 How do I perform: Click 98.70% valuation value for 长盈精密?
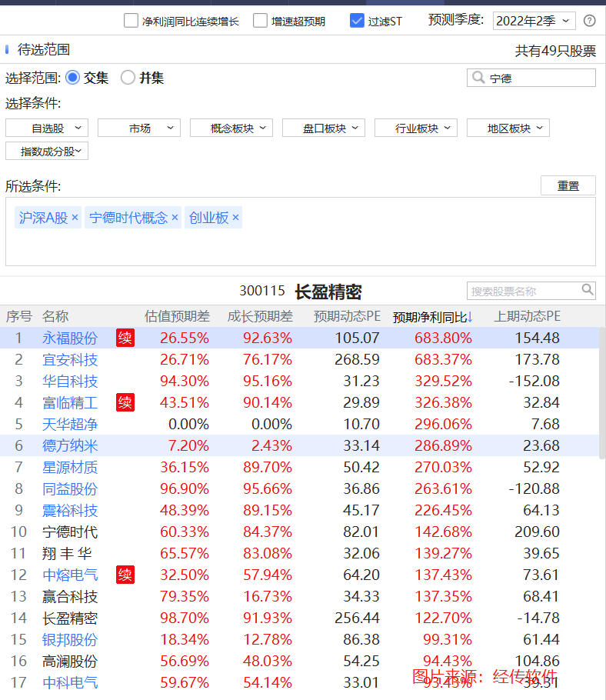pyautogui.click(x=185, y=618)
